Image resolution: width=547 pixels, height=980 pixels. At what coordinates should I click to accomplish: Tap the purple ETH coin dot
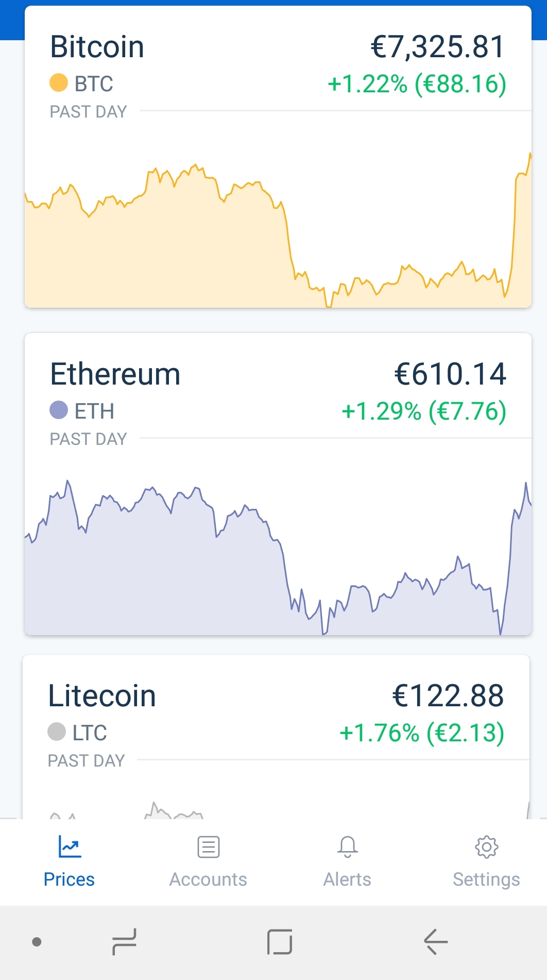pyautogui.click(x=59, y=410)
